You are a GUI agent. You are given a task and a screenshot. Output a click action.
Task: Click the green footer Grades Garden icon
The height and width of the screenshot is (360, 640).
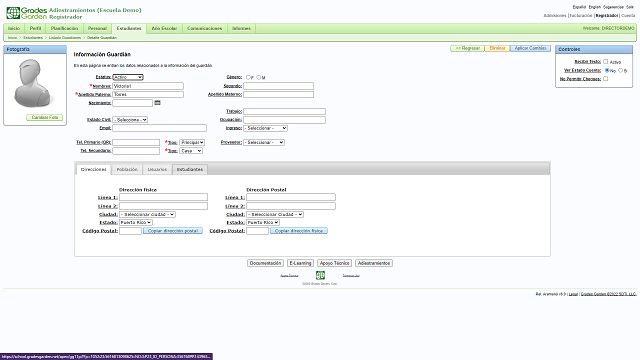(320, 275)
